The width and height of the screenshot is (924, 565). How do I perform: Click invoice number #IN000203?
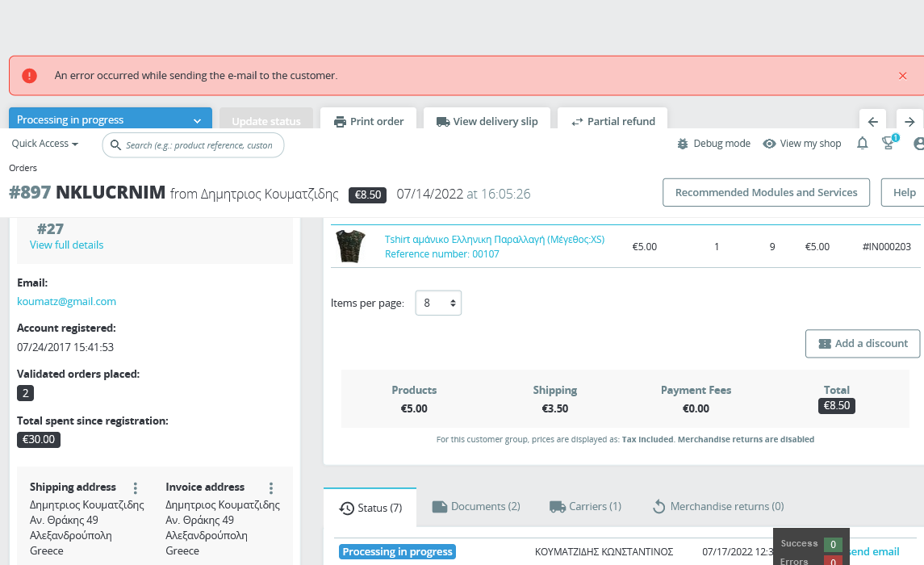tap(886, 247)
